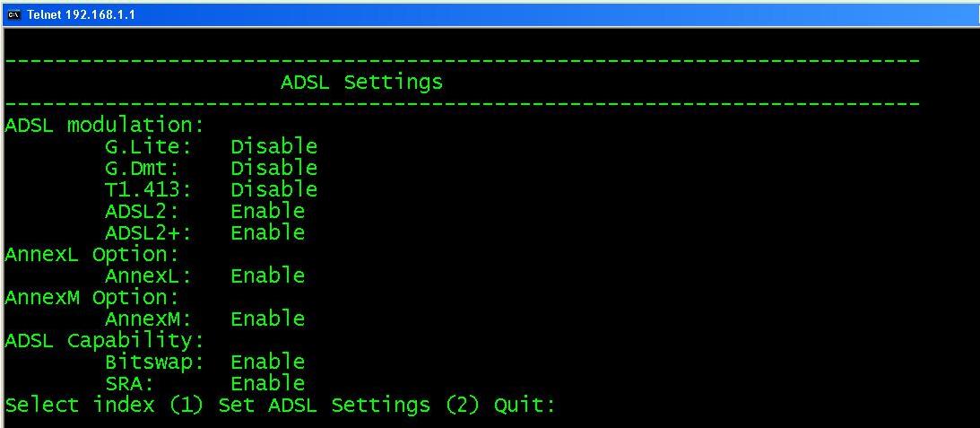Click the G.Lite Disable status value
Image resolution: width=980 pixels, height=428 pixels.
coord(273,146)
